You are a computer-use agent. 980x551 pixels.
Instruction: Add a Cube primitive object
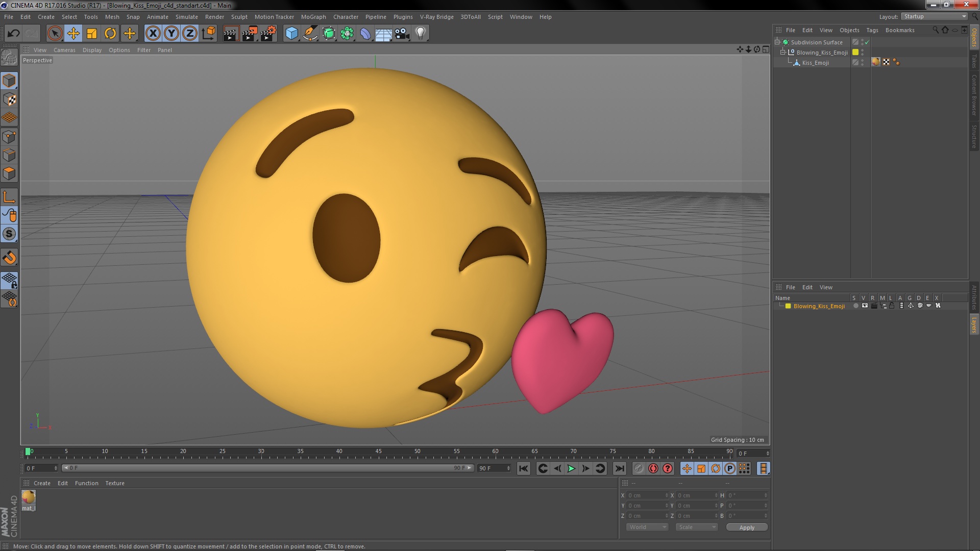291,34
